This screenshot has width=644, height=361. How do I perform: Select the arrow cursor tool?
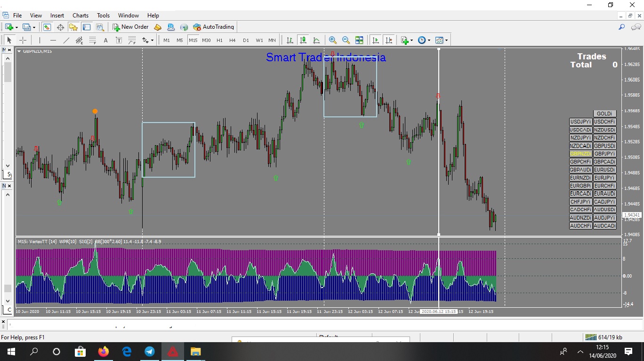point(9,40)
